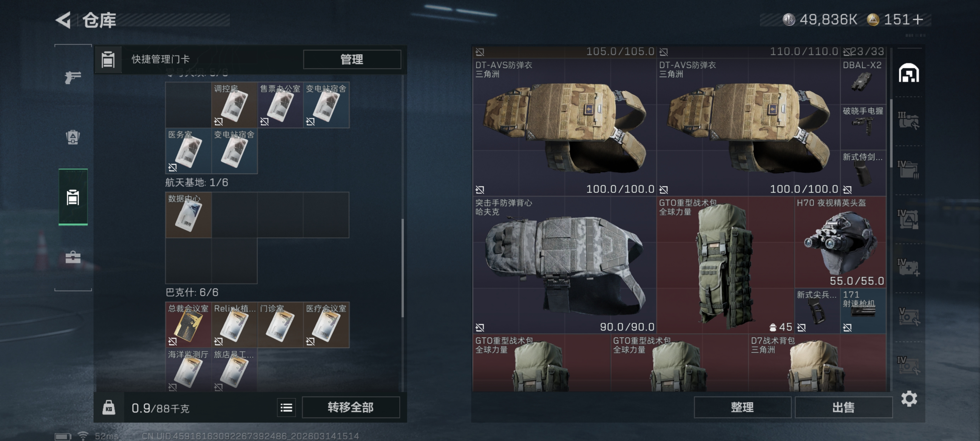
Task: Click the 管理 manage button
Action: [x=352, y=59]
